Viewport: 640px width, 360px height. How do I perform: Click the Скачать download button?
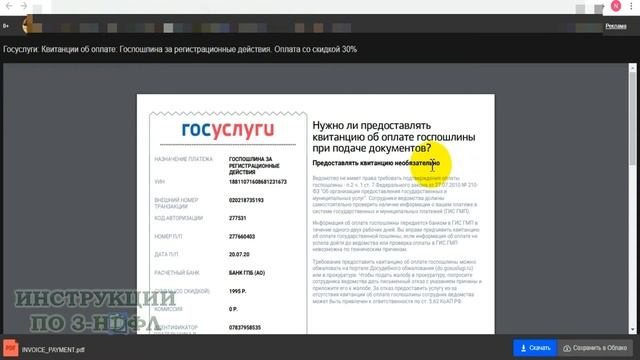(535, 348)
